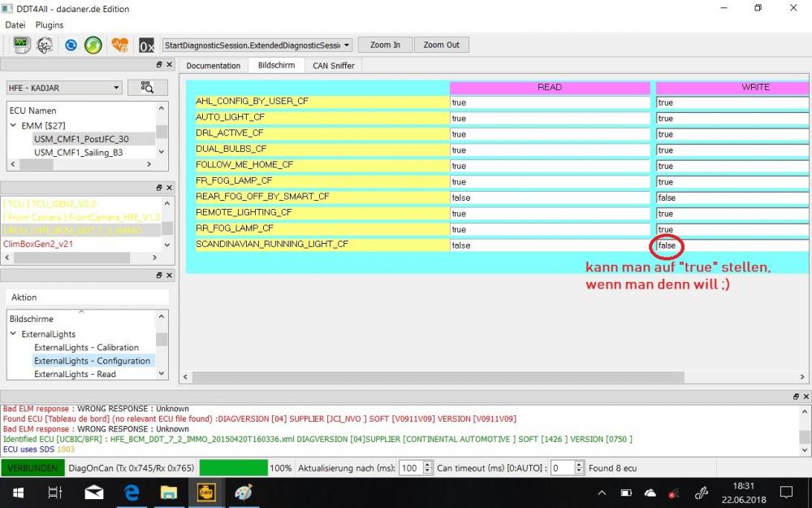The width and height of the screenshot is (812, 508).
Task: Click the orange heartbeat toolbar icon
Action: [119, 45]
